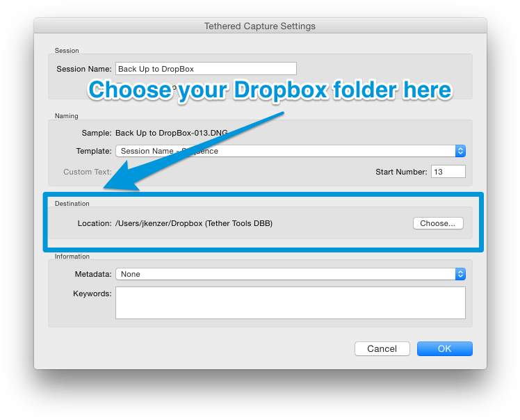Click the 'Start Number:' label
Viewport: 520px width, 420px height.
400,172
